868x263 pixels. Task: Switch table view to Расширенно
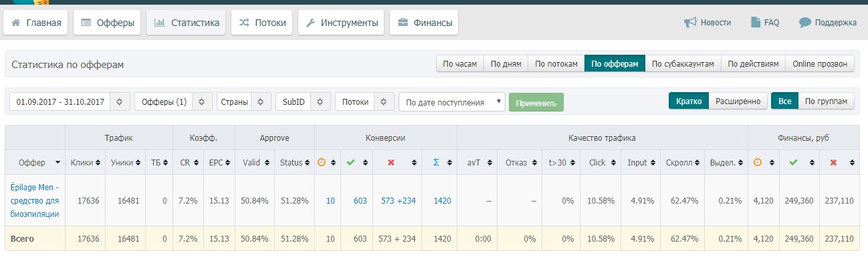pyautogui.click(x=738, y=101)
